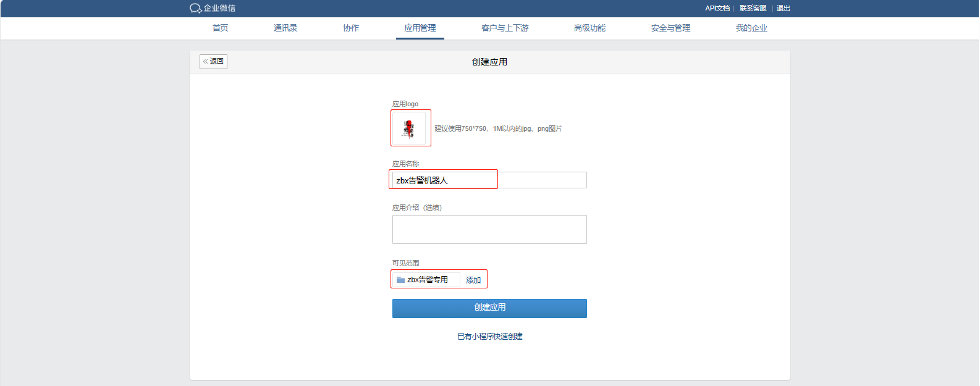Navigate to the 高级功能 tab

click(589, 28)
